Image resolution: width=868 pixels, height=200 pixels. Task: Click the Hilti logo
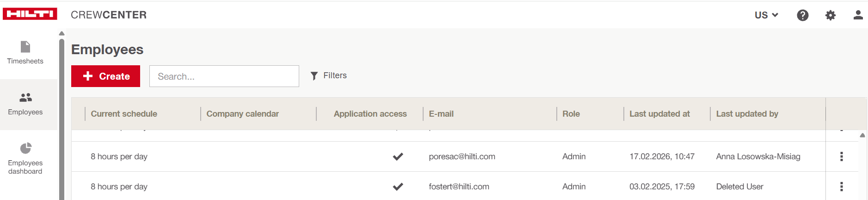(30, 14)
